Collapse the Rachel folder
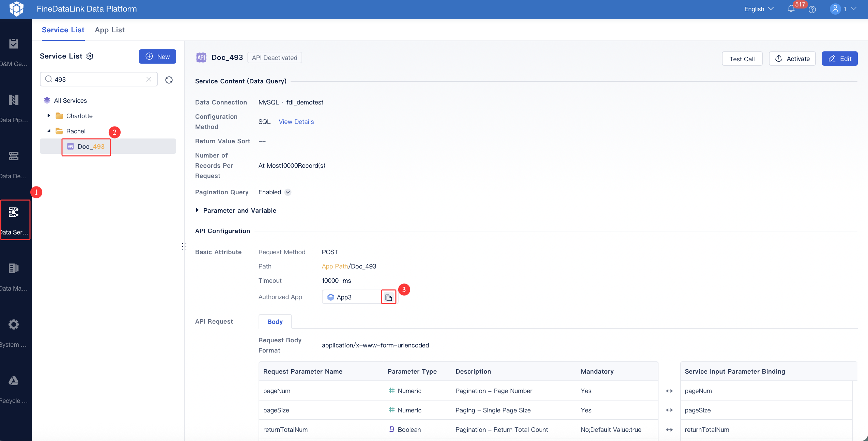 [x=49, y=131]
